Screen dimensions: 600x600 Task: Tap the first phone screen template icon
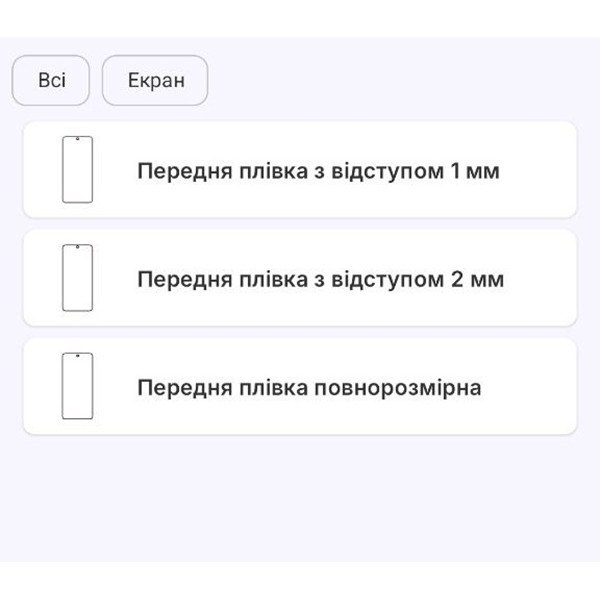78,169
